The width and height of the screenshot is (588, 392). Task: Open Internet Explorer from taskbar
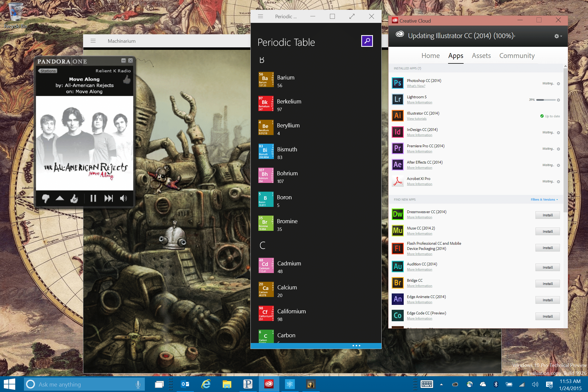coord(206,384)
